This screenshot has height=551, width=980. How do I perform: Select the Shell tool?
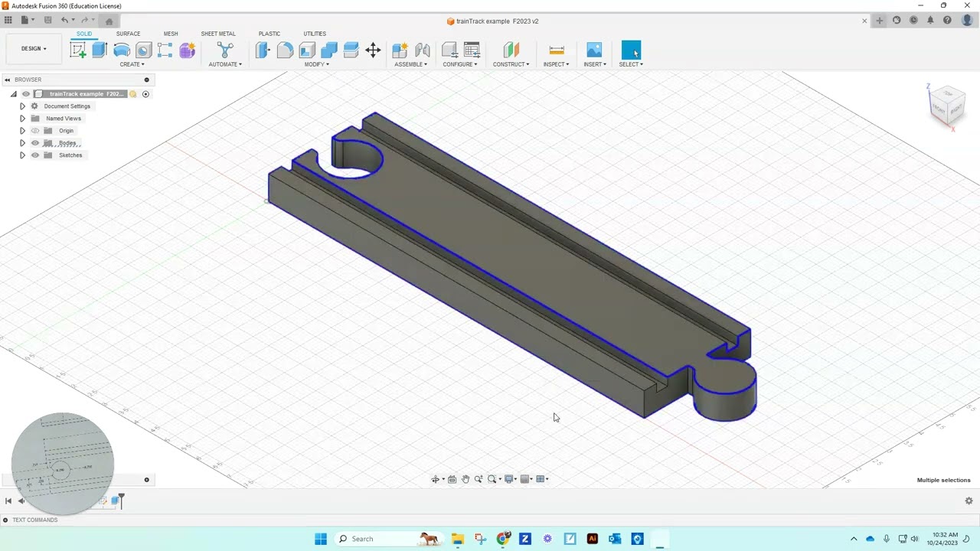point(307,51)
